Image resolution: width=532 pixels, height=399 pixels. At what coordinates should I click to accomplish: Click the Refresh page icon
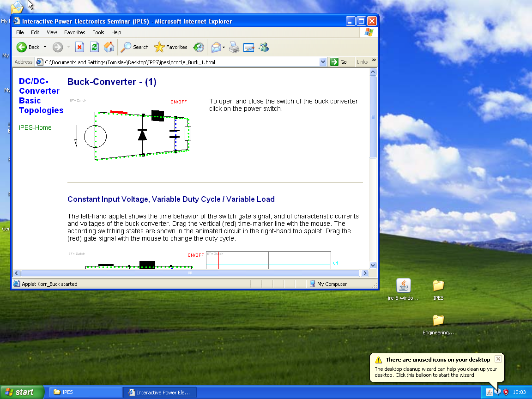click(94, 47)
